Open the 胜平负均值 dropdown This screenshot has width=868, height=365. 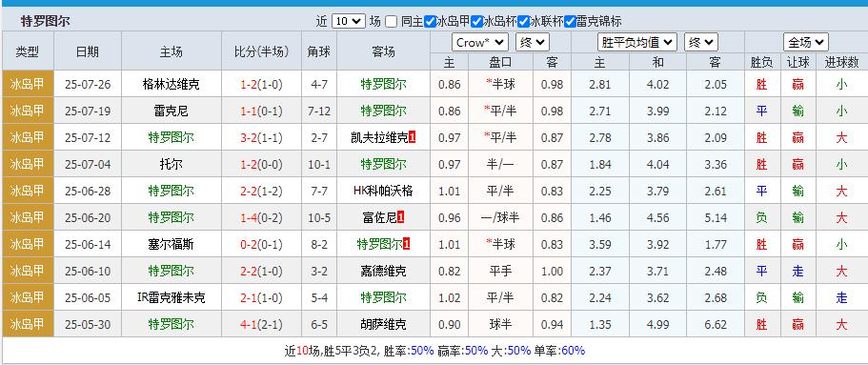(x=637, y=42)
